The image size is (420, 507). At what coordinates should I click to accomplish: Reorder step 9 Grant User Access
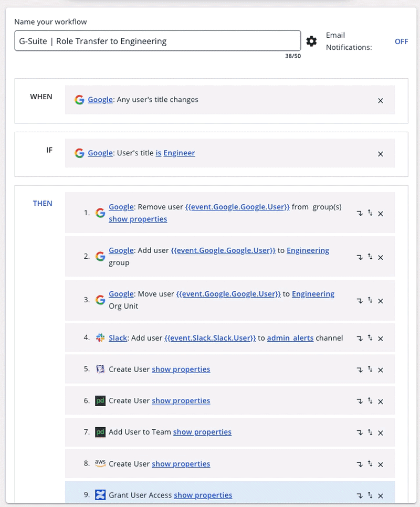pyautogui.click(x=370, y=495)
